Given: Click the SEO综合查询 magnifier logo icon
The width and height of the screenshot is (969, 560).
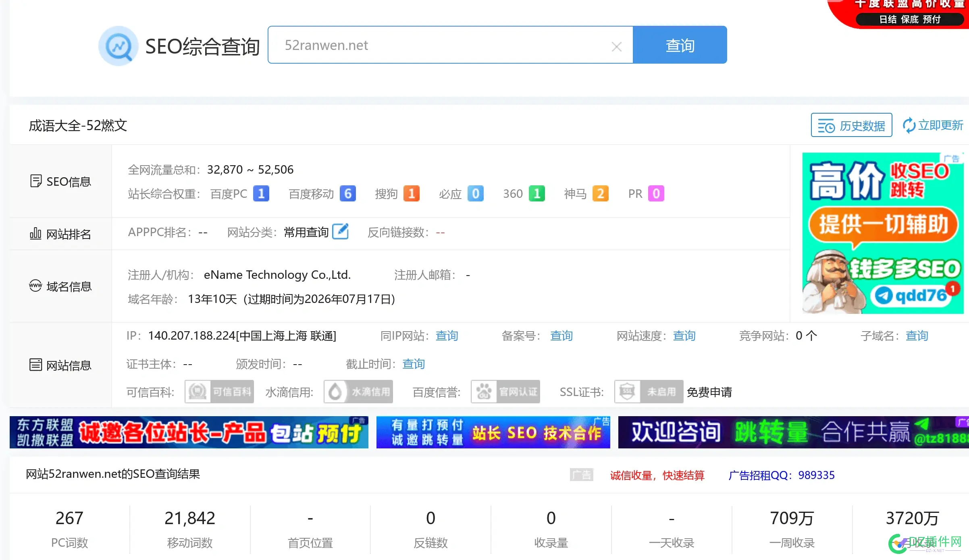Looking at the screenshot, I should 118,46.
